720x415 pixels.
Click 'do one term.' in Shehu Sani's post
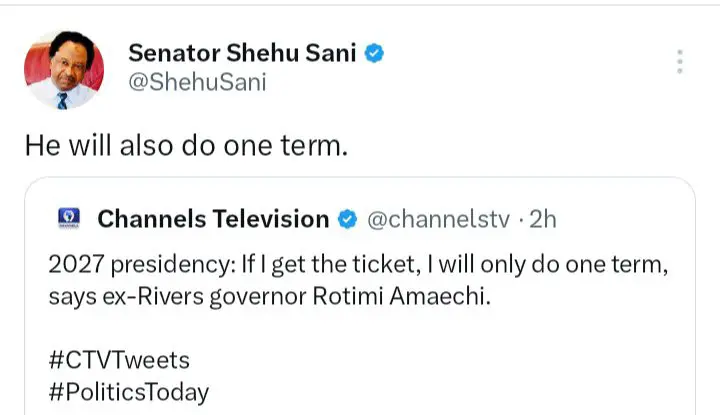tap(267, 145)
